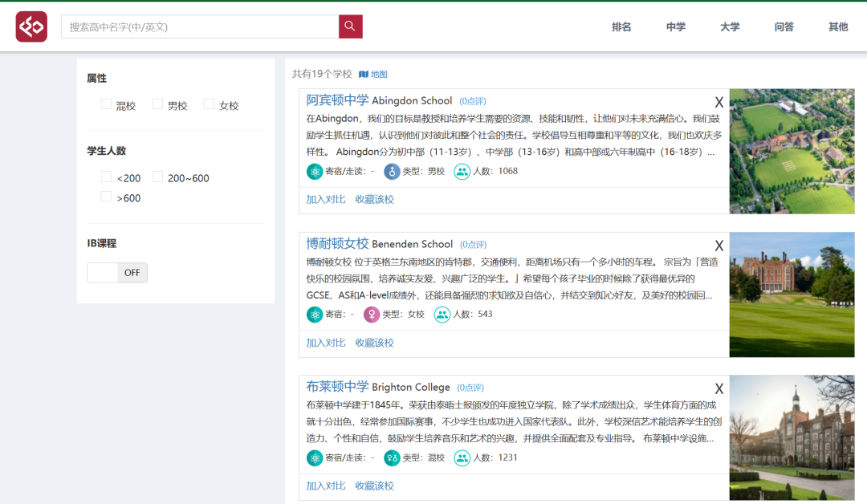This screenshot has width=867, height=504.
Task: Click the 类型: 男校 label
Action: pos(424,171)
